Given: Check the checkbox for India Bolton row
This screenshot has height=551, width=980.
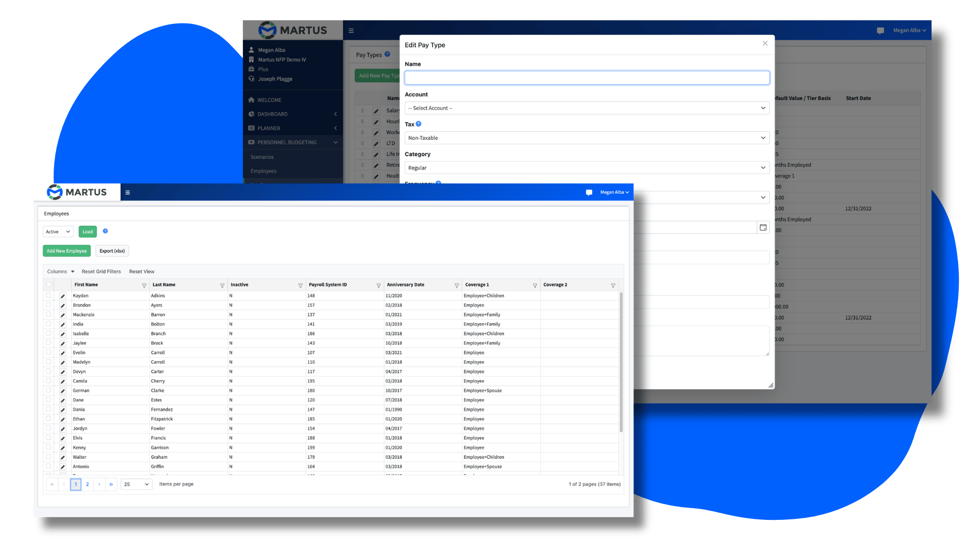Looking at the screenshot, I should coord(49,324).
